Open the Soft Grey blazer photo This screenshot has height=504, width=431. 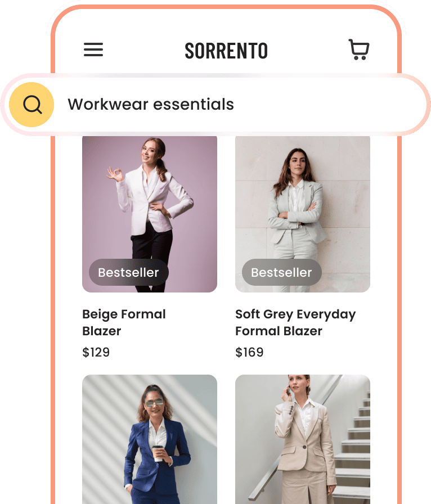[303, 214]
